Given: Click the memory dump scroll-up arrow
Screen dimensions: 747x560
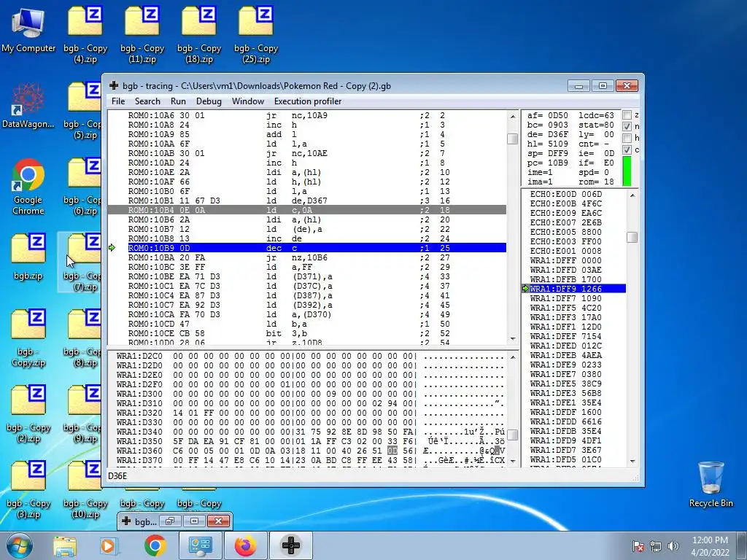Looking at the screenshot, I should pyautogui.click(x=513, y=357).
